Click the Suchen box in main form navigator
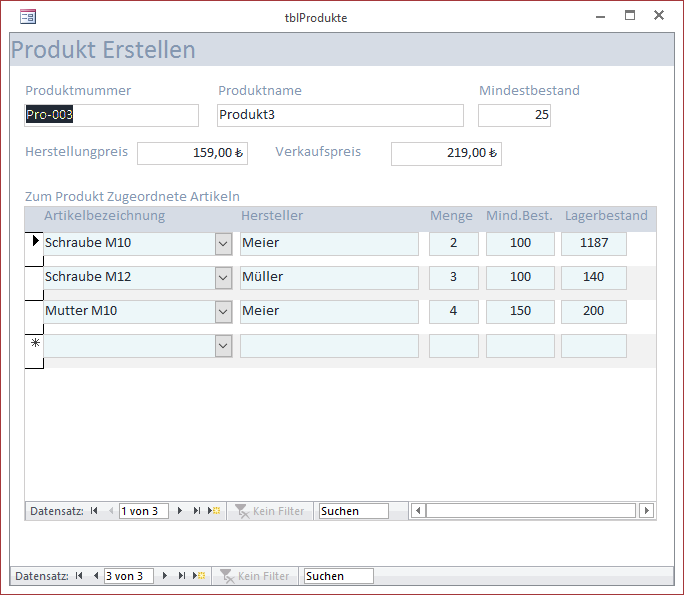The image size is (684, 595). pyautogui.click(x=339, y=576)
